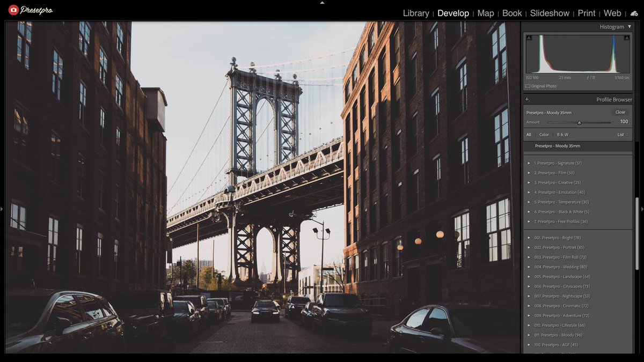Open the Web module
Viewport: 644px width, 362px height.
click(x=612, y=13)
